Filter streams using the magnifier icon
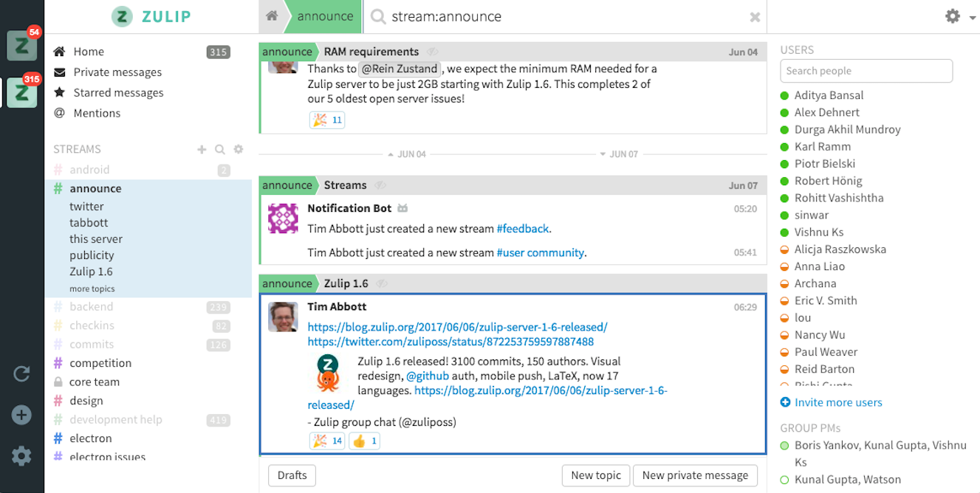Viewport: 980px width, 493px height. point(220,149)
